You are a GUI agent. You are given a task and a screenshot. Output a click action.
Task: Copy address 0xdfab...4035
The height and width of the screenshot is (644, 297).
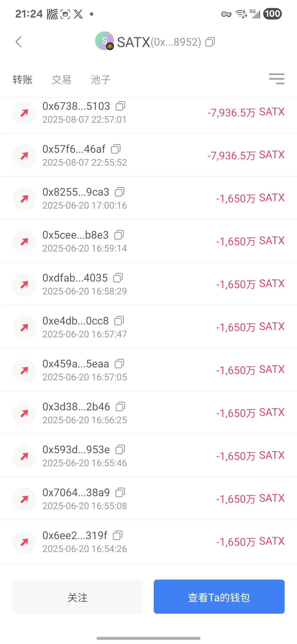[118, 278]
